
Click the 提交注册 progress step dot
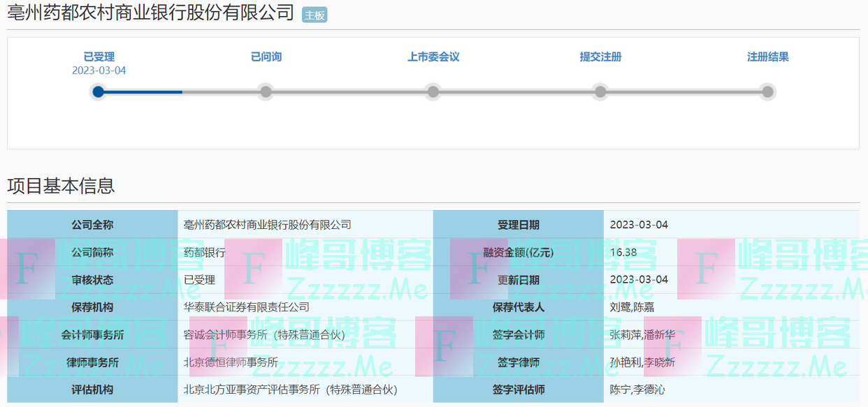600,91
